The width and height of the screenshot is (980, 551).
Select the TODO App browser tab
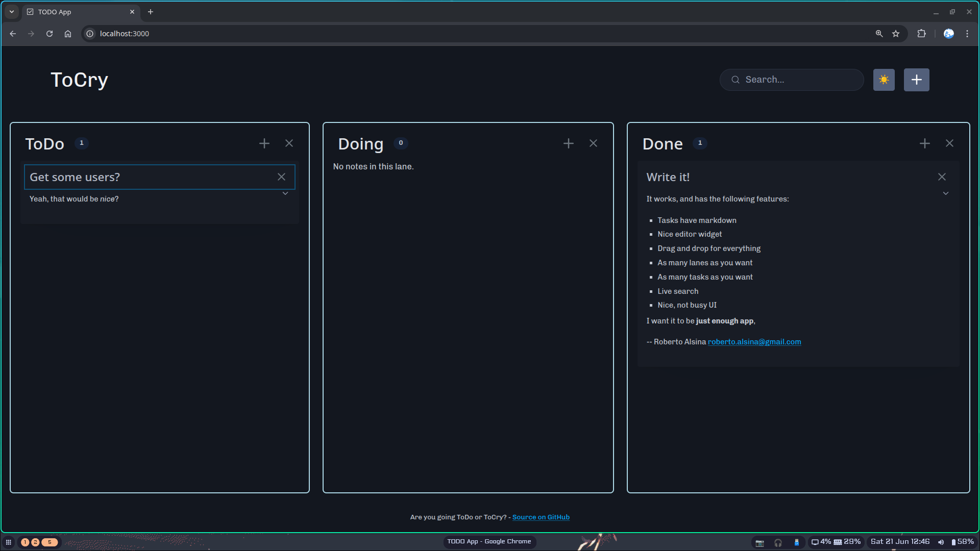[x=80, y=12]
